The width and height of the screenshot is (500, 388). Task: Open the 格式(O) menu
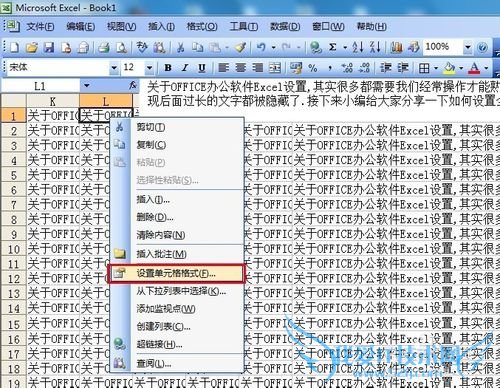pos(202,26)
